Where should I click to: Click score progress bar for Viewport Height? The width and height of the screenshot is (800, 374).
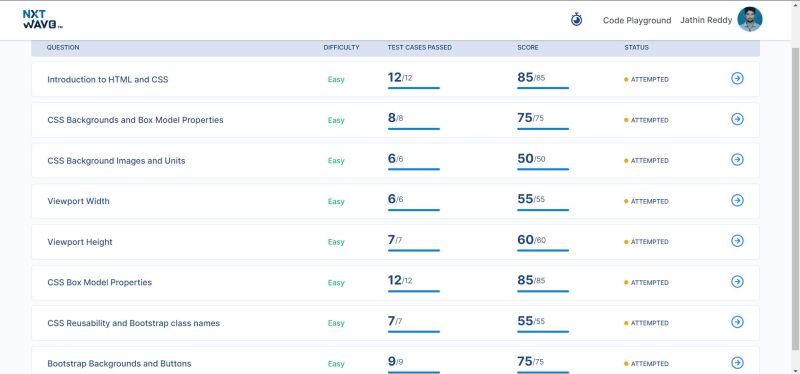[x=543, y=251]
